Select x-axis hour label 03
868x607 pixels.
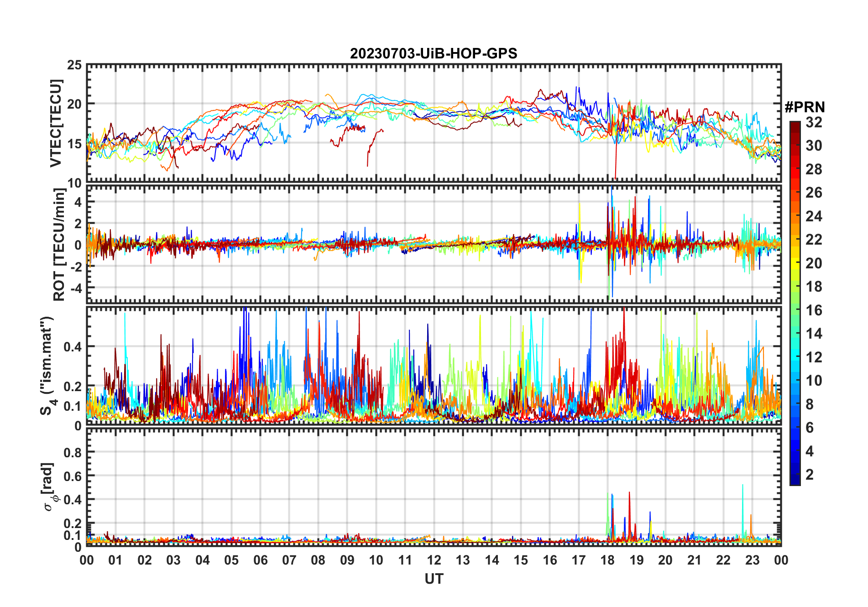[173, 560]
